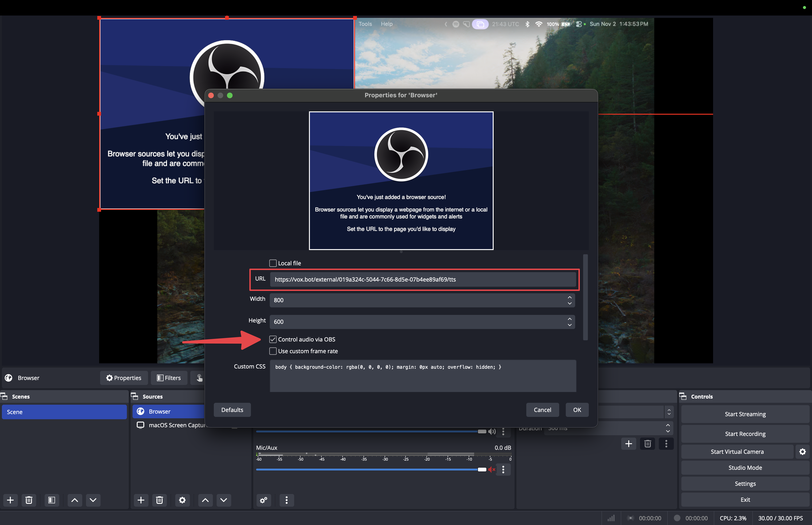Select the Properties tab for the Browser source
The width and height of the screenshot is (812, 525).
point(124,378)
